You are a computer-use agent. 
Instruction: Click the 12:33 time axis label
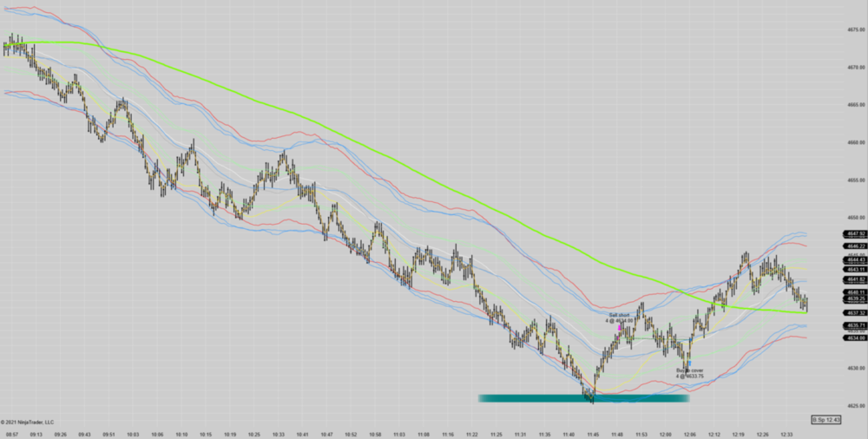(x=785, y=434)
